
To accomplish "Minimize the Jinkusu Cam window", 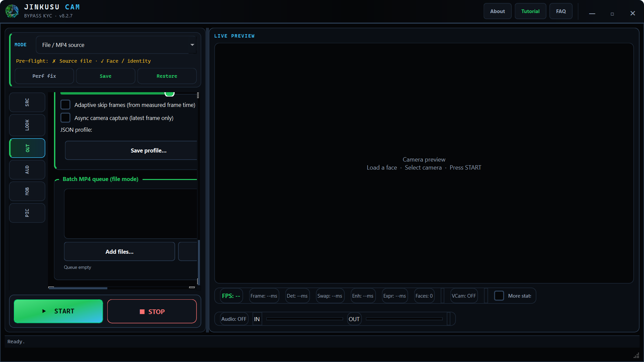I will (x=592, y=13).
